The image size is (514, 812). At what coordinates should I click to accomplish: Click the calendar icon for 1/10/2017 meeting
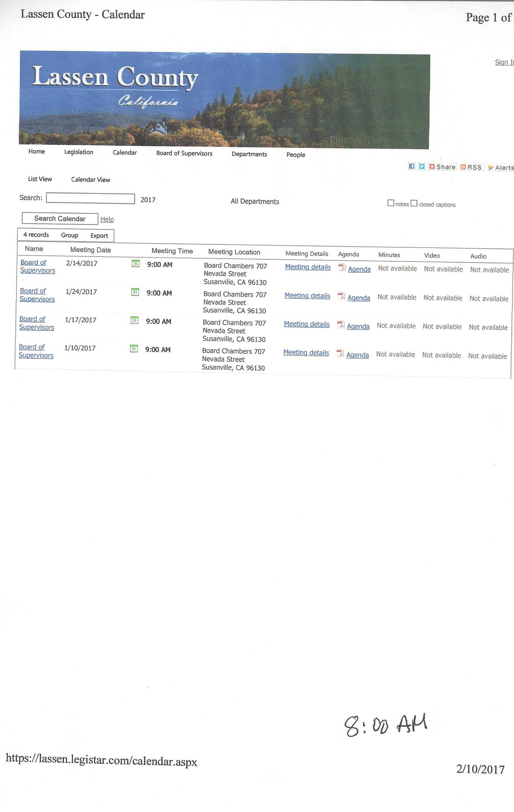pyautogui.click(x=134, y=348)
